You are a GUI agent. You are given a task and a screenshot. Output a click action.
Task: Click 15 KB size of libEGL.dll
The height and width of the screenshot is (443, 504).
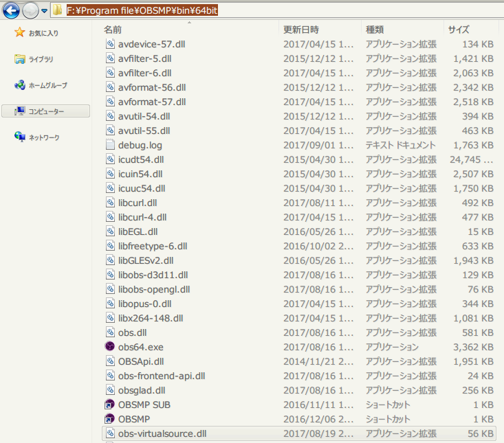pyautogui.click(x=481, y=231)
